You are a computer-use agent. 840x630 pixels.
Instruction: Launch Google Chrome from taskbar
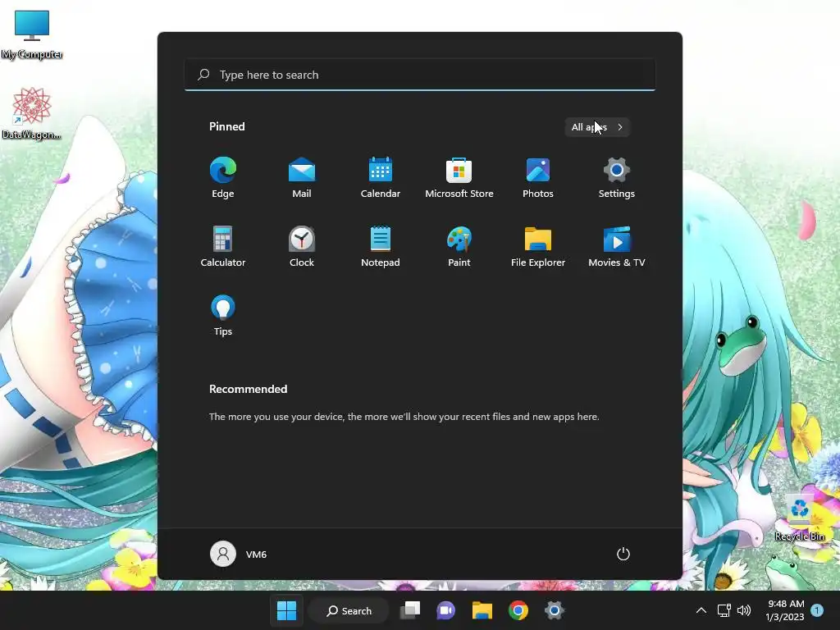(x=518, y=610)
